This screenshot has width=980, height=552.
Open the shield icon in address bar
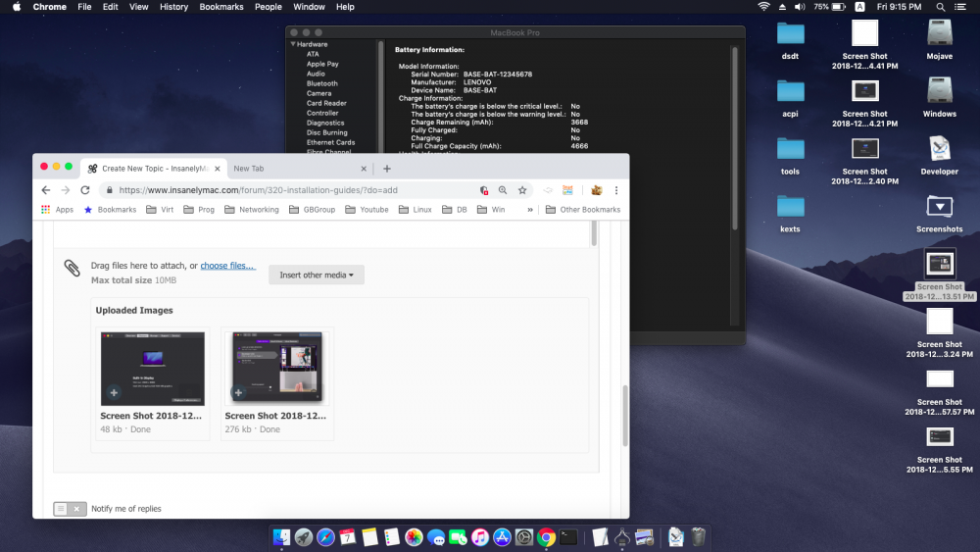click(x=484, y=190)
